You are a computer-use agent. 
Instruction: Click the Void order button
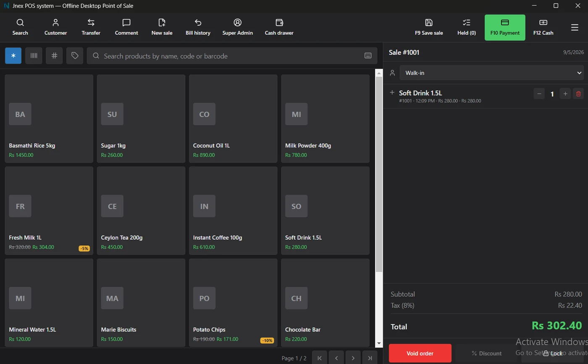pyautogui.click(x=420, y=353)
